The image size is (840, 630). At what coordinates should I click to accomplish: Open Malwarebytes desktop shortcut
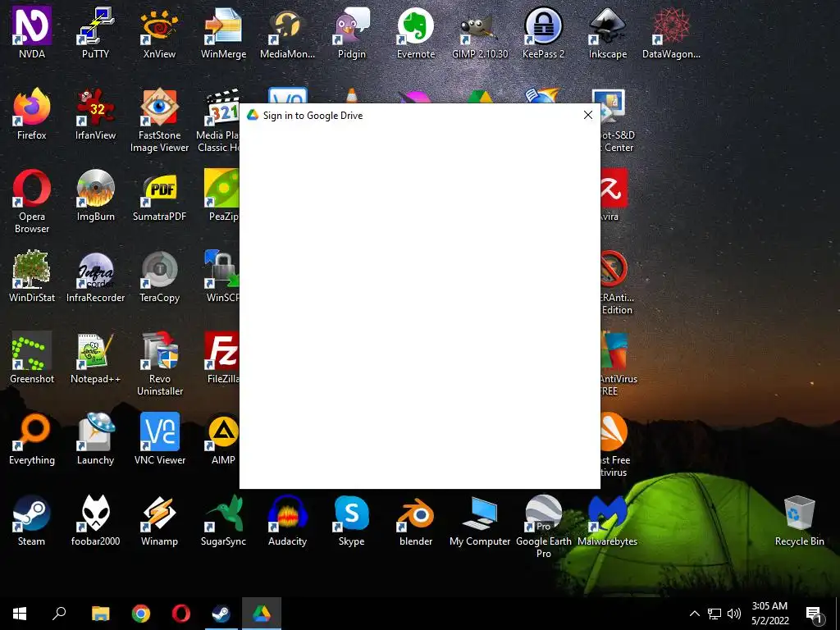tap(608, 521)
